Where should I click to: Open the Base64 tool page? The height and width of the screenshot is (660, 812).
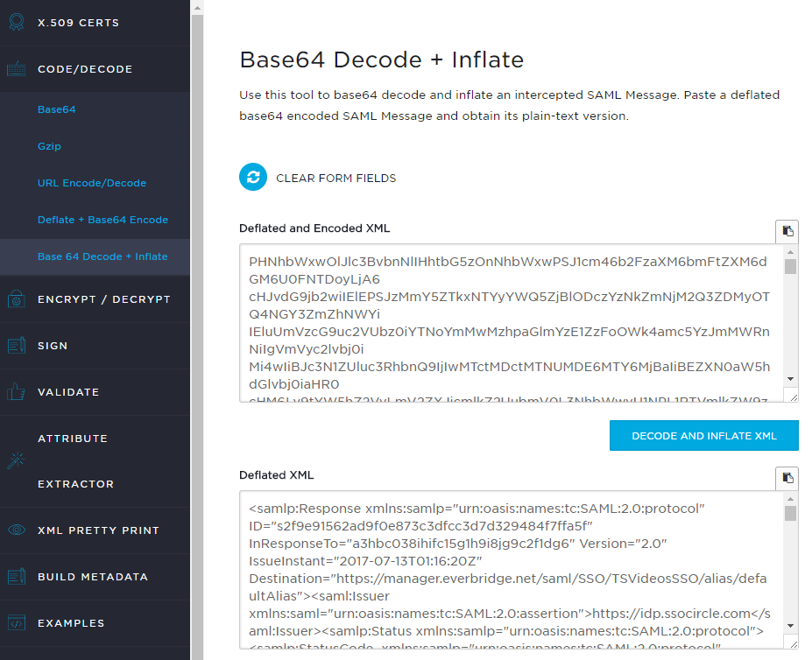pos(56,109)
